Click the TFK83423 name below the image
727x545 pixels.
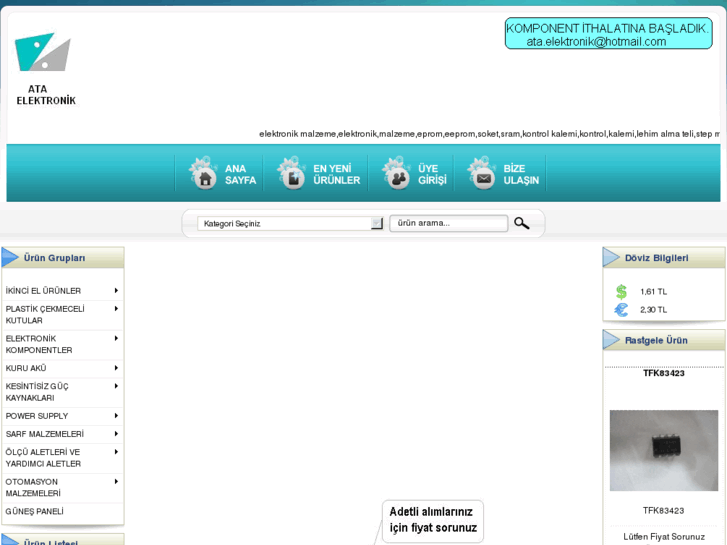tap(663, 511)
